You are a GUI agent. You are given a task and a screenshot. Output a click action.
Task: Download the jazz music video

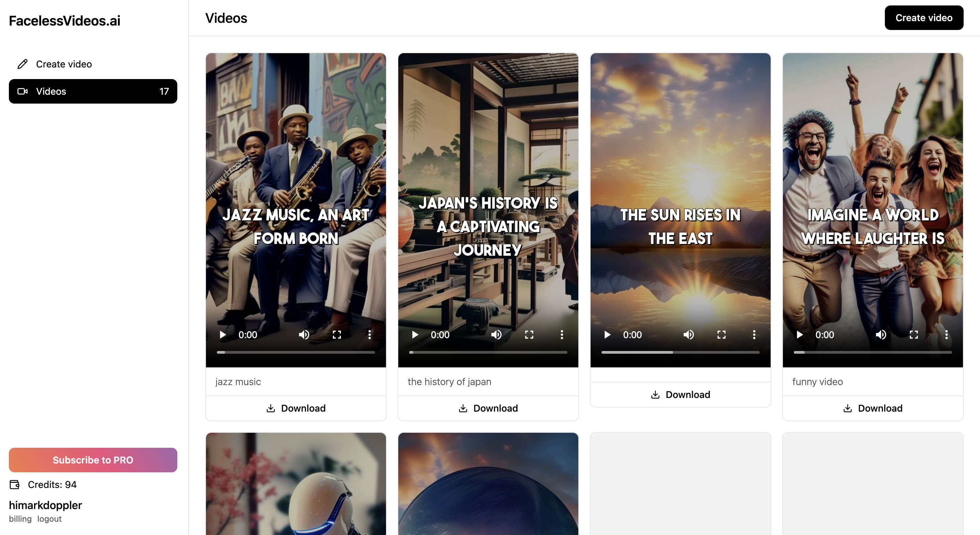click(296, 408)
